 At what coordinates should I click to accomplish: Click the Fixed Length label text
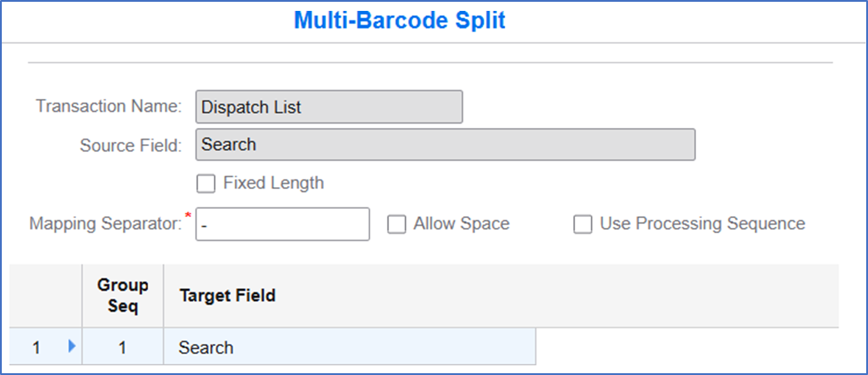tap(274, 183)
